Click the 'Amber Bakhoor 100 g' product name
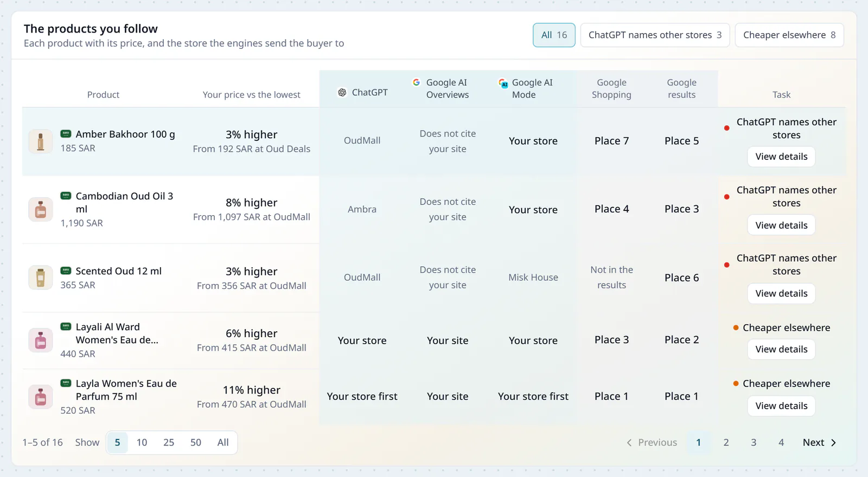 tap(125, 134)
